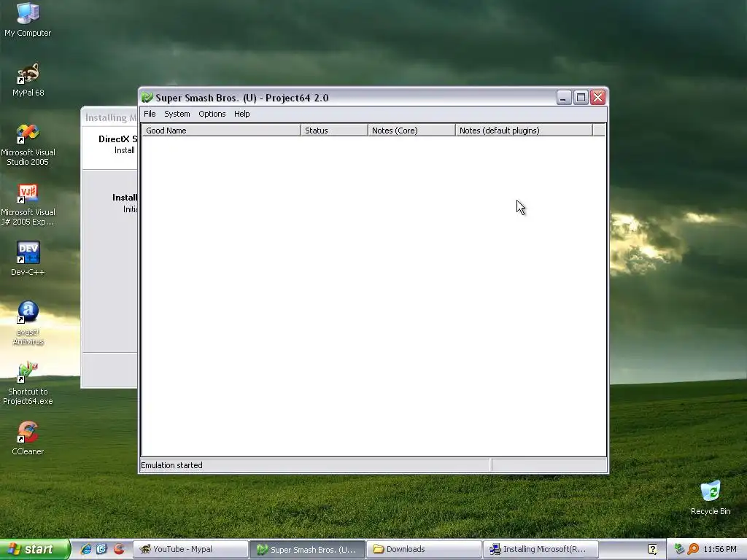Switch to Downloads folder taskbar button
The height and width of the screenshot is (560, 747).
pyautogui.click(x=424, y=549)
